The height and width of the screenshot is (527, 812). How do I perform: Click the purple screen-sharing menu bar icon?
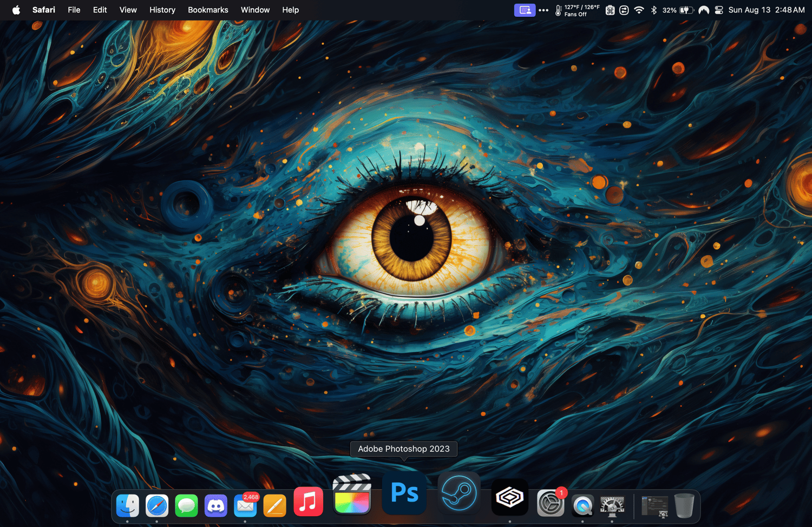tap(525, 10)
